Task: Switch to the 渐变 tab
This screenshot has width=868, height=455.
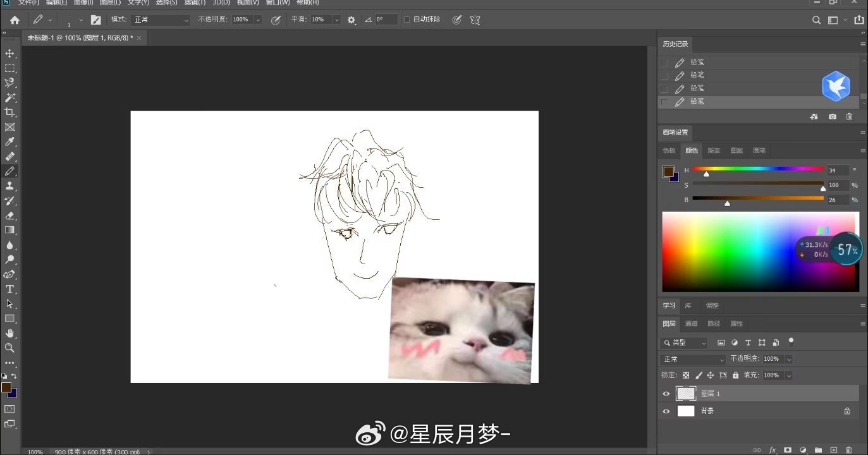Action: click(x=714, y=150)
